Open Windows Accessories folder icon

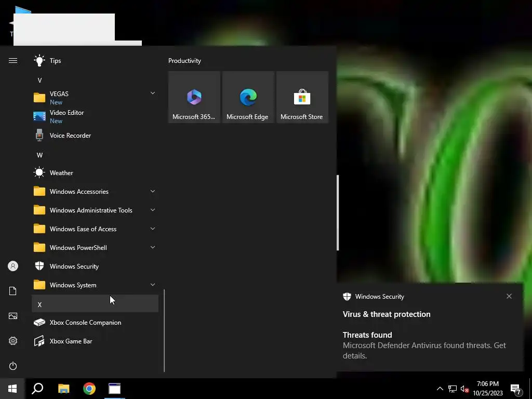click(39, 191)
